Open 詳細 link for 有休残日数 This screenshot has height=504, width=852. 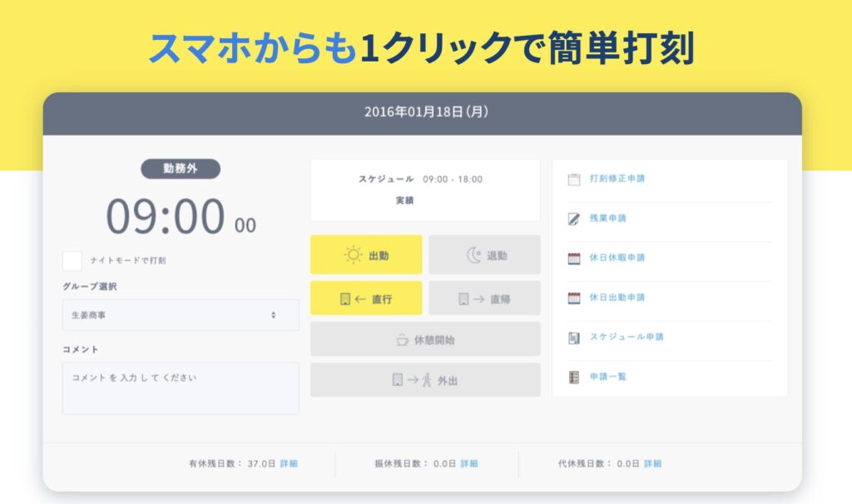coord(289,463)
